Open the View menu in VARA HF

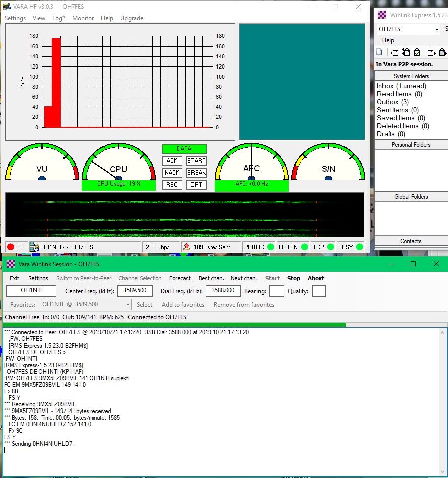click(x=39, y=18)
